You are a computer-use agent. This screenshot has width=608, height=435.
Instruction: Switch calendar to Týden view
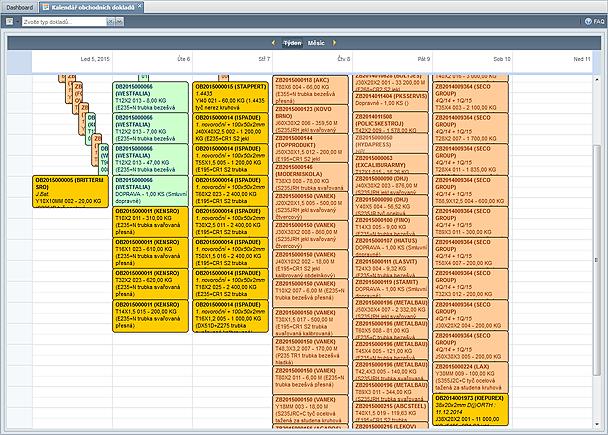[292, 43]
